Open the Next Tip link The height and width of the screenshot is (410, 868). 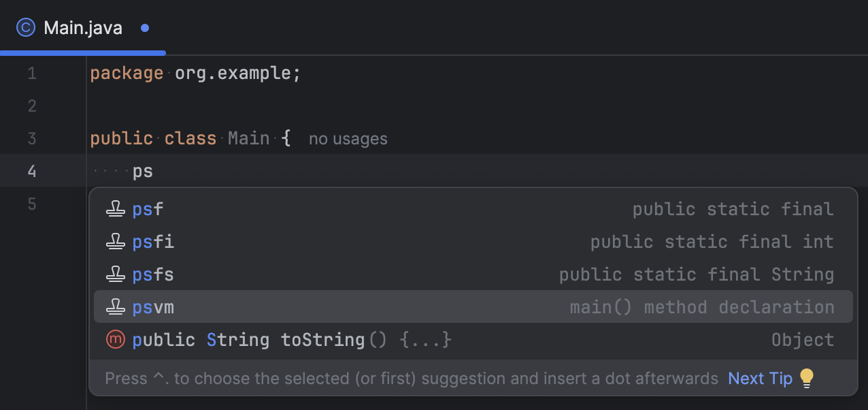click(760, 378)
